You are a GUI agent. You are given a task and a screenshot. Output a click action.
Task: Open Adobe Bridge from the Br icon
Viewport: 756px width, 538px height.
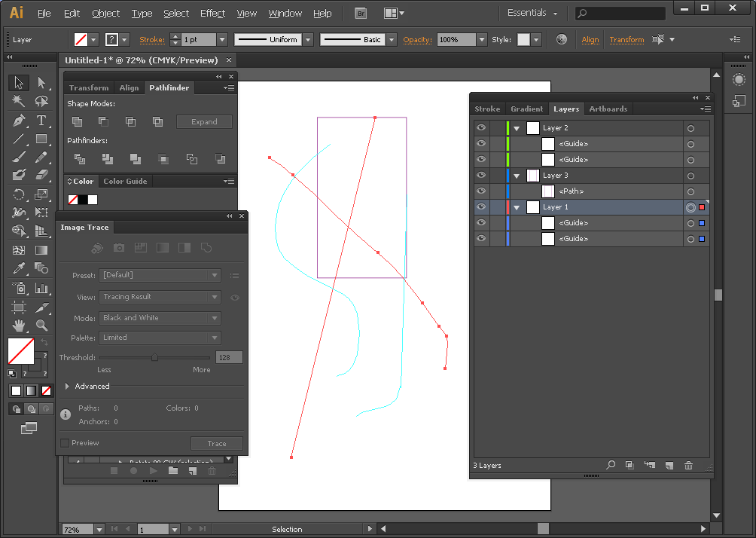pos(361,14)
